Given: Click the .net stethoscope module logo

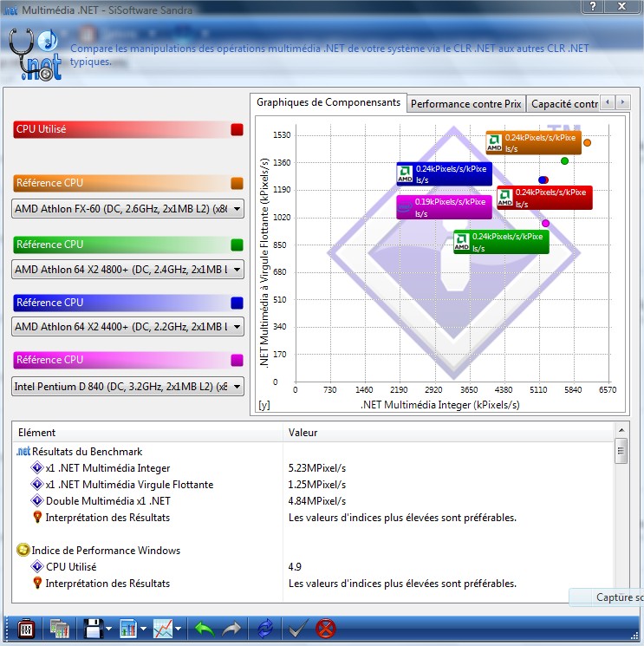Looking at the screenshot, I should coord(35,55).
